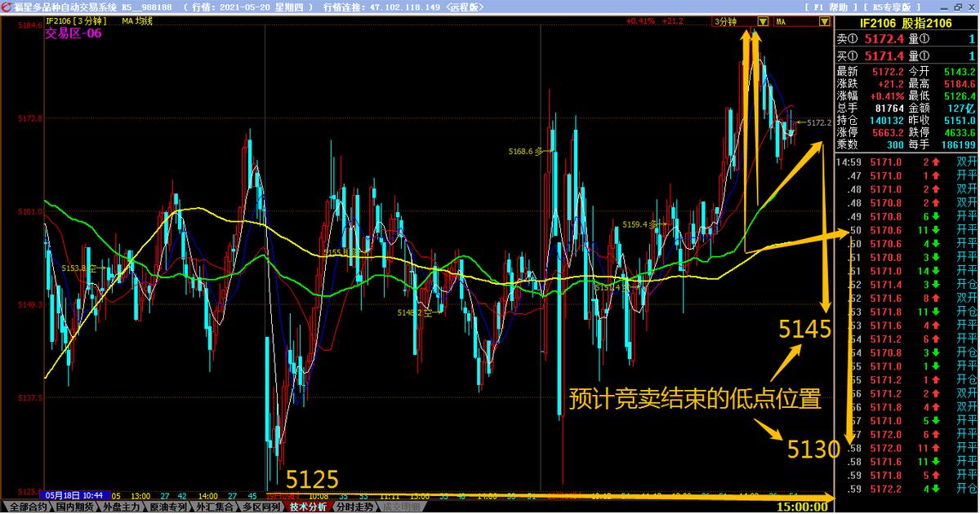Click the MA 均线 indicator label
The height and width of the screenshot is (514, 980).
pyautogui.click(x=139, y=20)
